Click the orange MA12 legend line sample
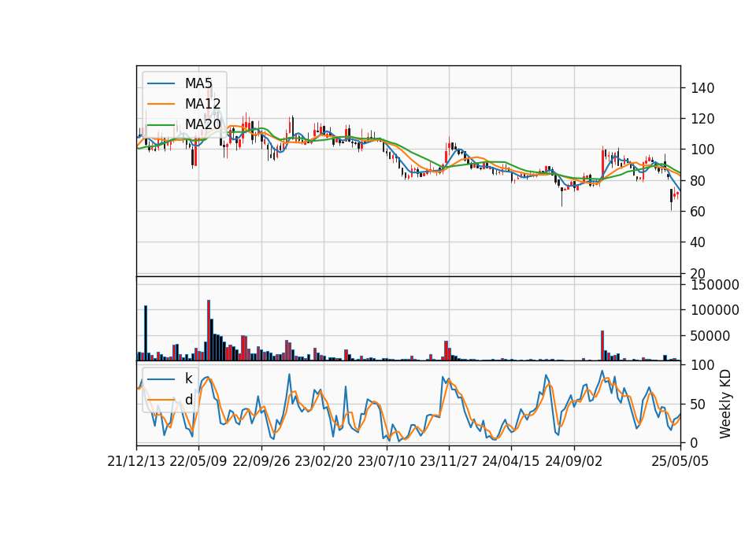 pos(161,104)
